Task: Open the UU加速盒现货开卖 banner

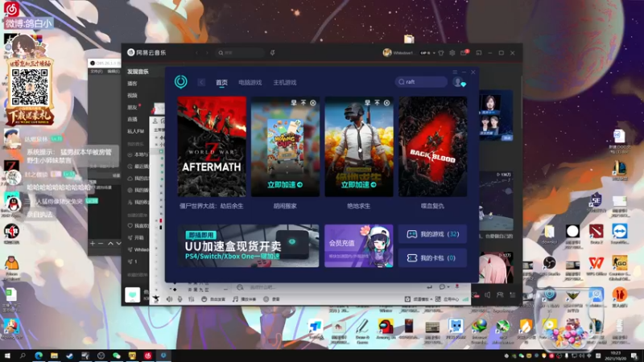Action: tap(248, 245)
